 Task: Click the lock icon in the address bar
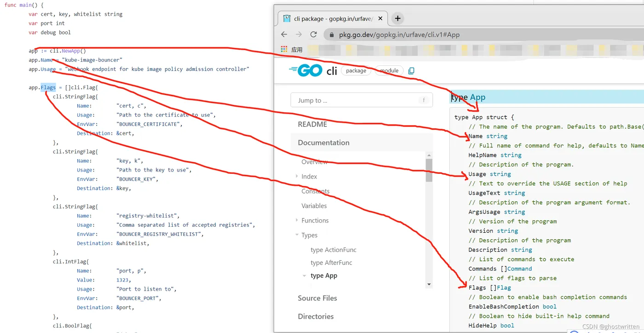[332, 34]
